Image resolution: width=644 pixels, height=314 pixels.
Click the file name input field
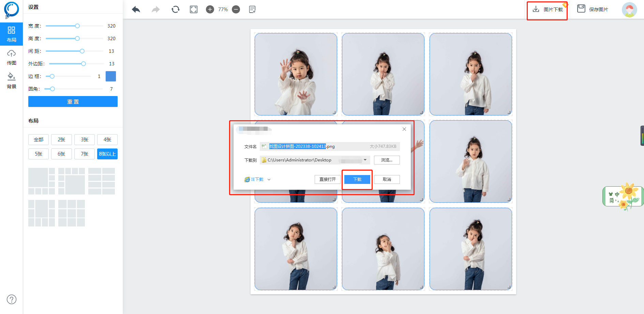click(x=330, y=146)
